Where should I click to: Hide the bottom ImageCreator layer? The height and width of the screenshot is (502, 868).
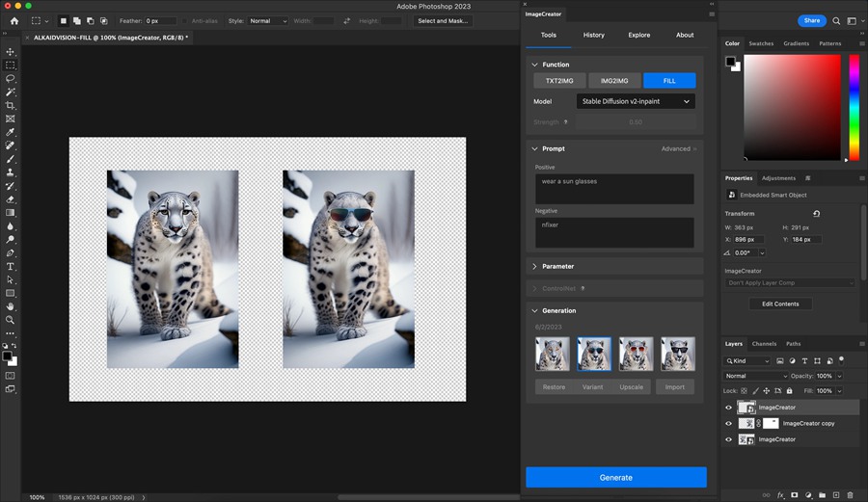click(728, 439)
